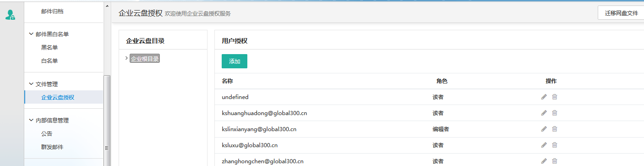Open the 公告 page
644x166 pixels.
47,134
